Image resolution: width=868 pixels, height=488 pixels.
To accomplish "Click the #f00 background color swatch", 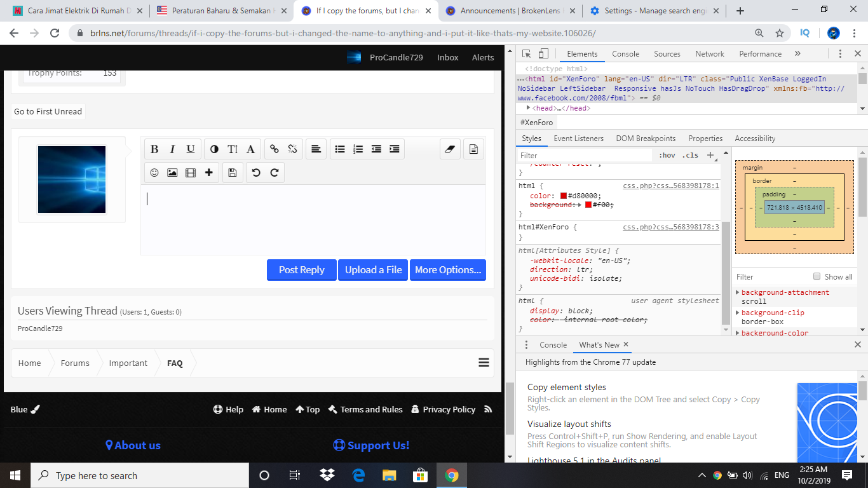I will tap(588, 205).
